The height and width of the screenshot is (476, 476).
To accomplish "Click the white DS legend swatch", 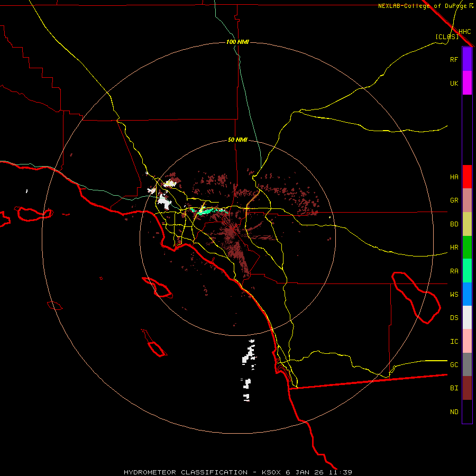I will pos(467,317).
